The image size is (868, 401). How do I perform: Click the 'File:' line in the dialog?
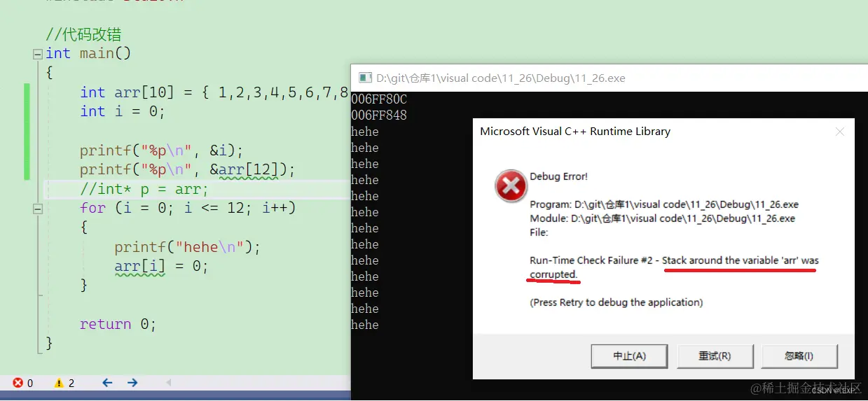click(539, 232)
